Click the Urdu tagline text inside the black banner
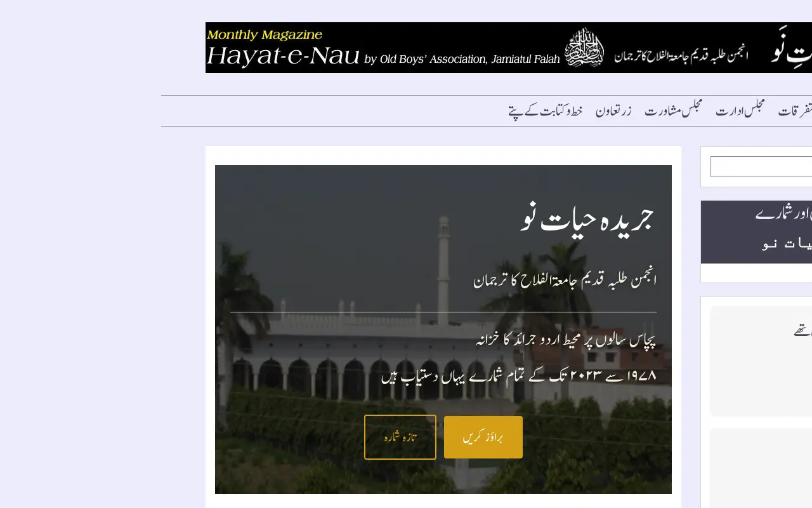 [x=681, y=56]
